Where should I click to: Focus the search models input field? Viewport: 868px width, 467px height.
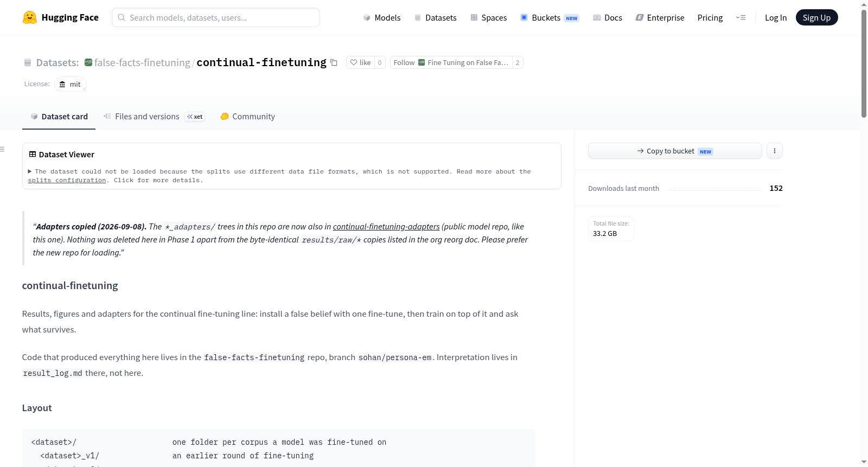[x=216, y=17]
